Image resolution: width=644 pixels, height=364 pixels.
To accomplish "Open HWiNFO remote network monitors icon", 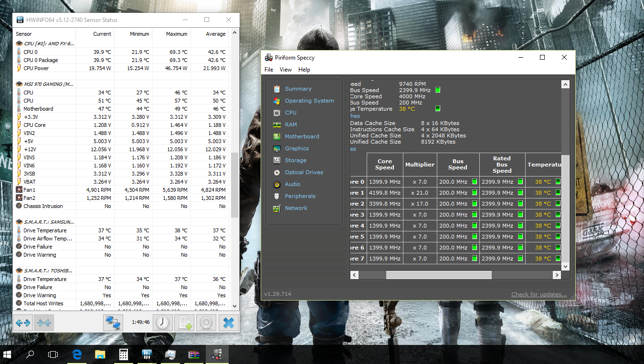I will [113, 323].
